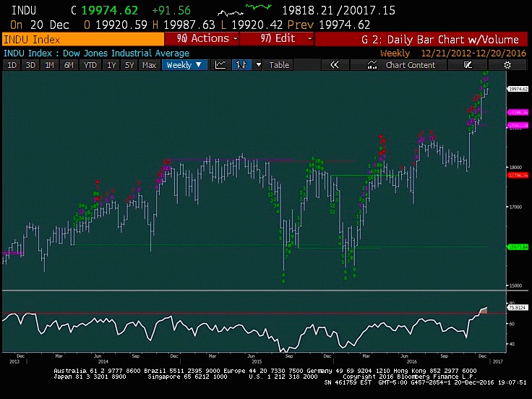
Task: Click the red 17796.76 axis label
Action: pos(518,176)
